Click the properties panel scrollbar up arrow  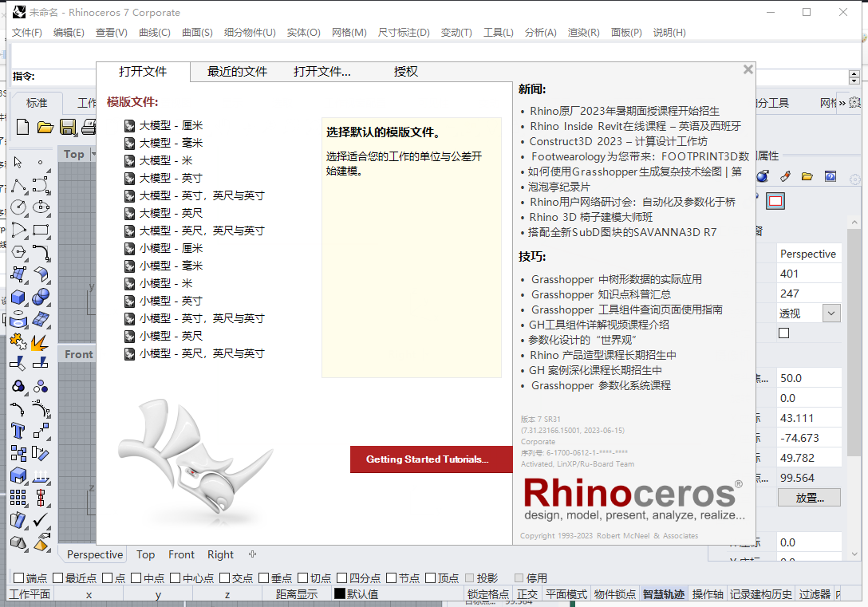(854, 222)
